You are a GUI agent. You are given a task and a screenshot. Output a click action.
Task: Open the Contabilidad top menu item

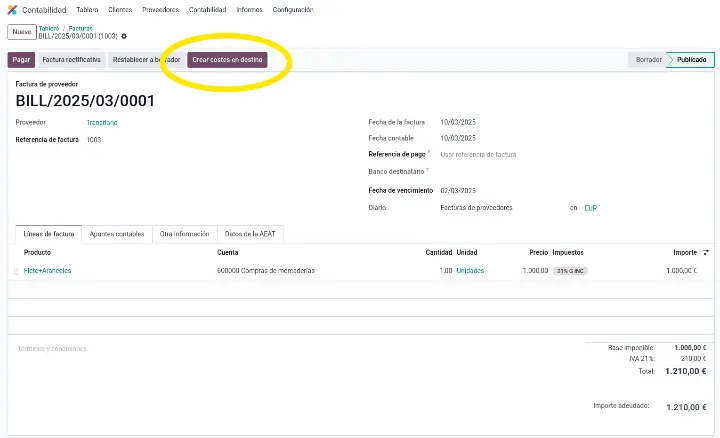(x=208, y=10)
